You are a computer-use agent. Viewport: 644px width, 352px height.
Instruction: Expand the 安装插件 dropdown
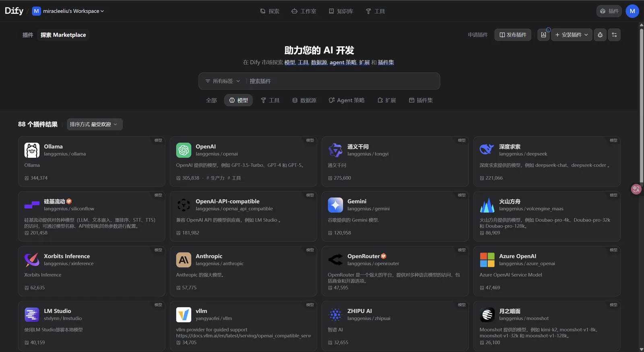572,35
